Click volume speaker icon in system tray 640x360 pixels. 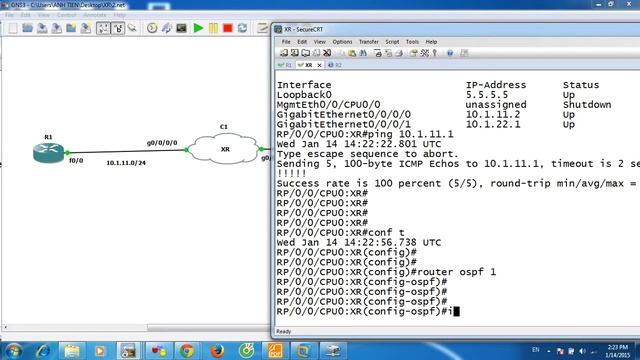tap(582, 351)
